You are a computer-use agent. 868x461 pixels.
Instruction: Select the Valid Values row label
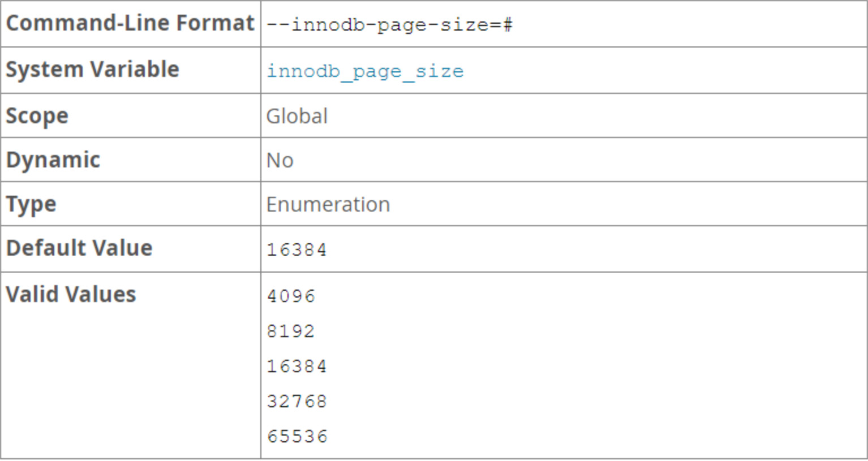tap(71, 295)
